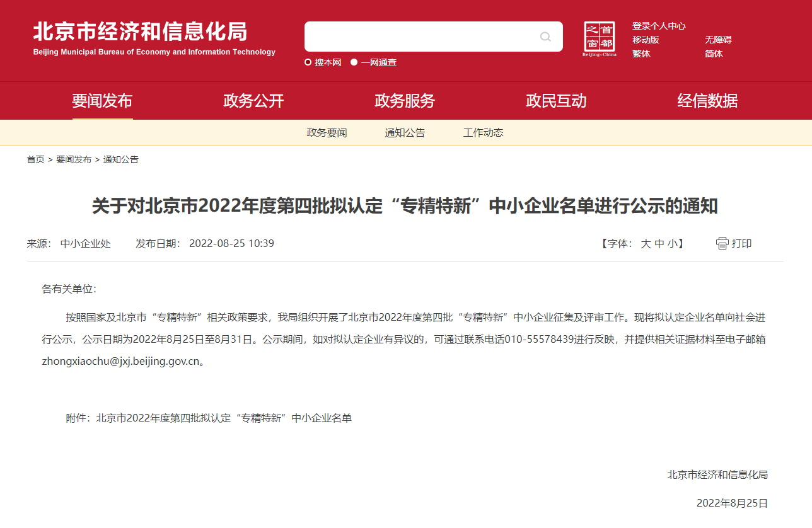This screenshot has width=812, height=528.
Task: Open 无障碍 accessibility mode
Action: tap(718, 39)
